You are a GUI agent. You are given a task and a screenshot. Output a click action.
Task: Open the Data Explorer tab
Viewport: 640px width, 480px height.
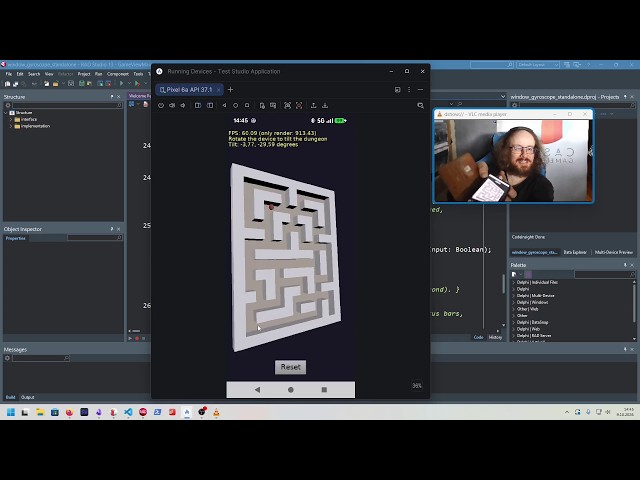pos(575,252)
